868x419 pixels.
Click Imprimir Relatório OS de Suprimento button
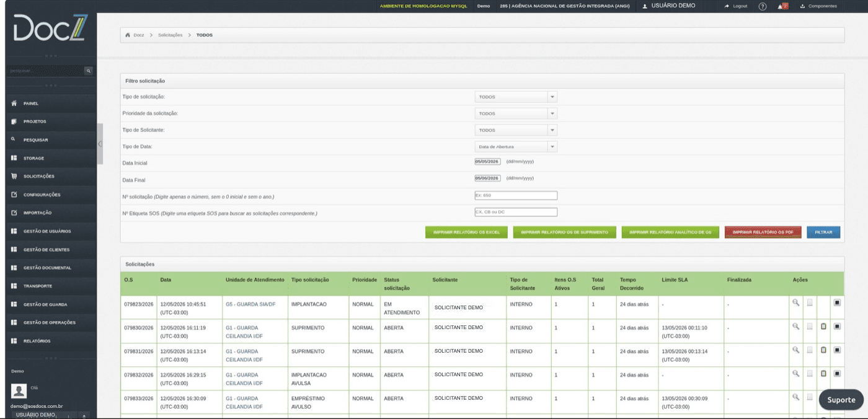tap(564, 232)
